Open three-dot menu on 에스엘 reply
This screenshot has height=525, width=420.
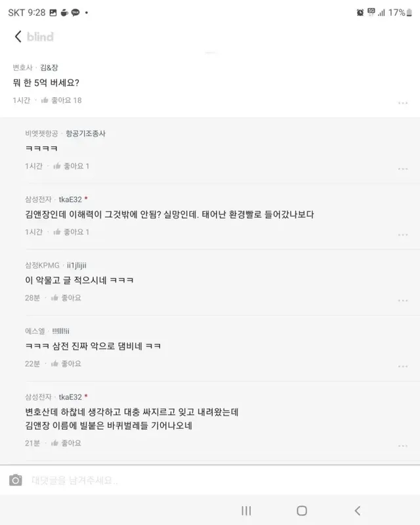click(402, 366)
